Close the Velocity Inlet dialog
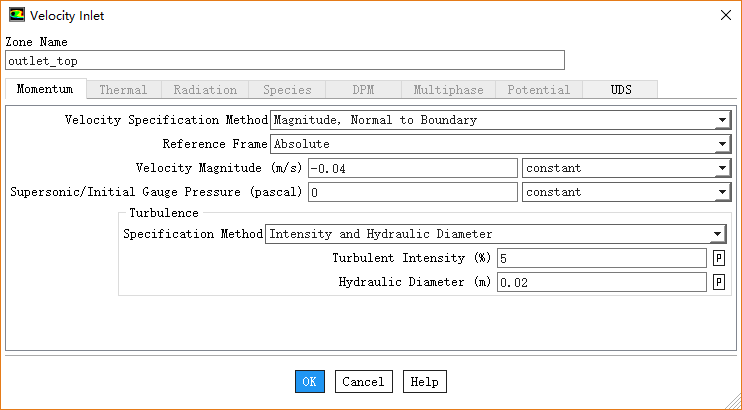The height and width of the screenshot is (410, 742). (723, 15)
